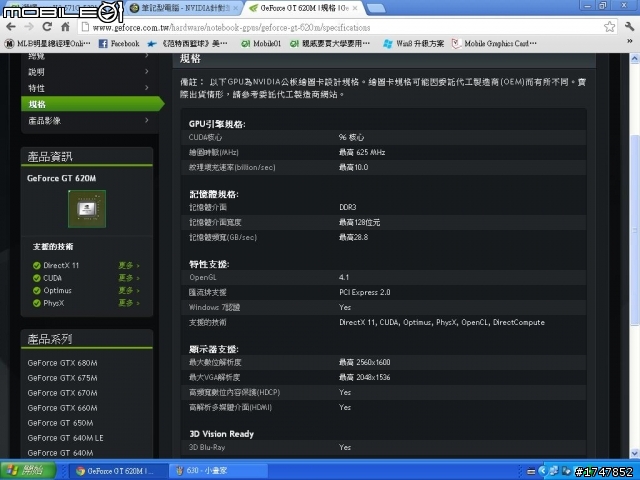Open GeForce GTX 680M product link
This screenshot has height=480, width=640.
tap(62, 363)
